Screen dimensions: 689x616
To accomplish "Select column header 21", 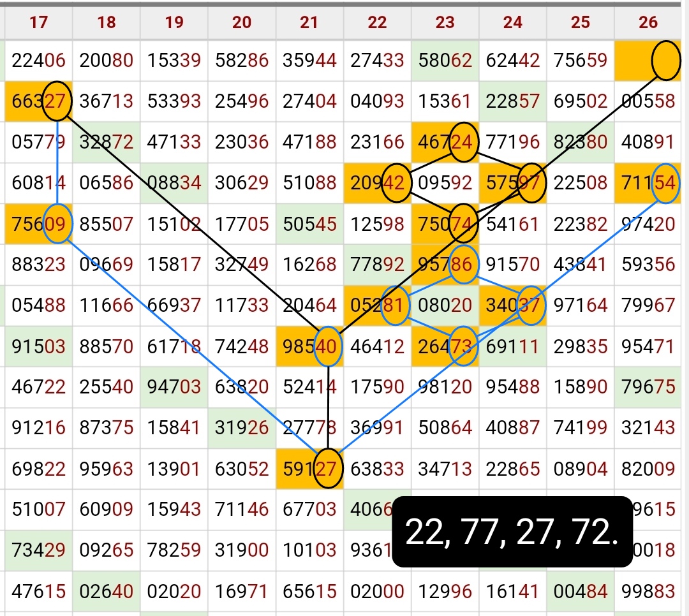I will 309,22.
